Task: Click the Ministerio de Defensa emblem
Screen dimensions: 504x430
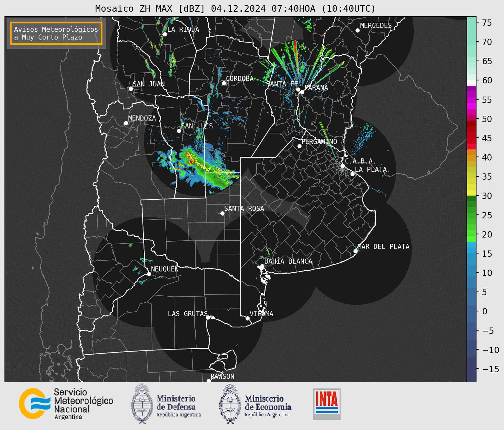Action: coord(142,403)
